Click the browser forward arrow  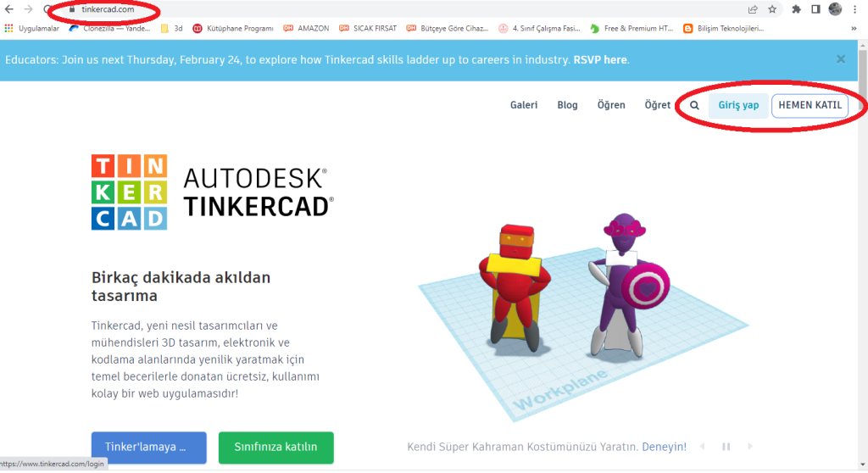click(x=28, y=9)
